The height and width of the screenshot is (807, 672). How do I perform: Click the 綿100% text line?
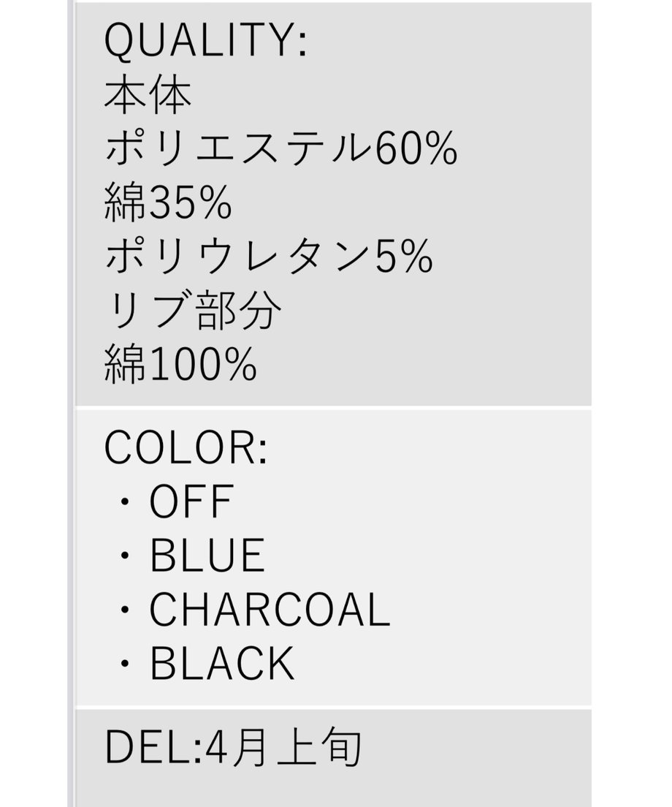point(180,364)
